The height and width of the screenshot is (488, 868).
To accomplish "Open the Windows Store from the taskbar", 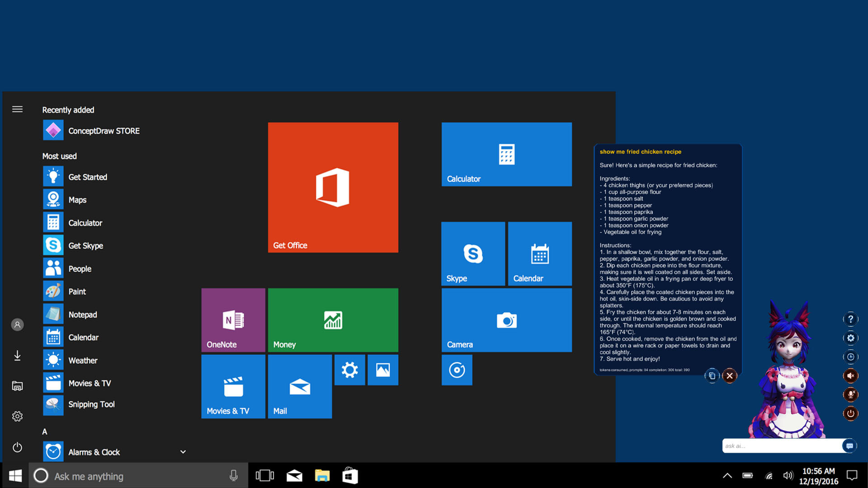I will click(350, 475).
